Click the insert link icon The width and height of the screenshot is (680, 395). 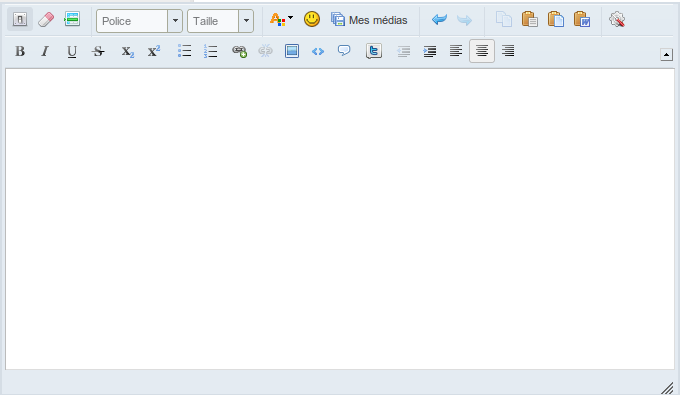click(x=239, y=51)
